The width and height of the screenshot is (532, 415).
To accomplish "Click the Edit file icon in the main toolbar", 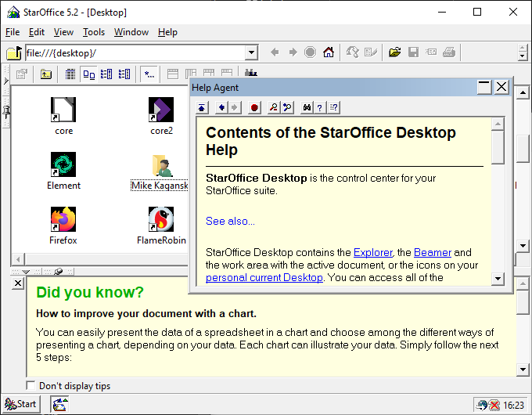I will point(371,52).
